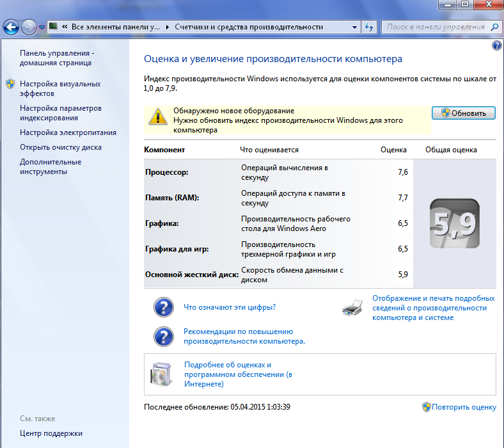Maximize the window

coord(465,4)
